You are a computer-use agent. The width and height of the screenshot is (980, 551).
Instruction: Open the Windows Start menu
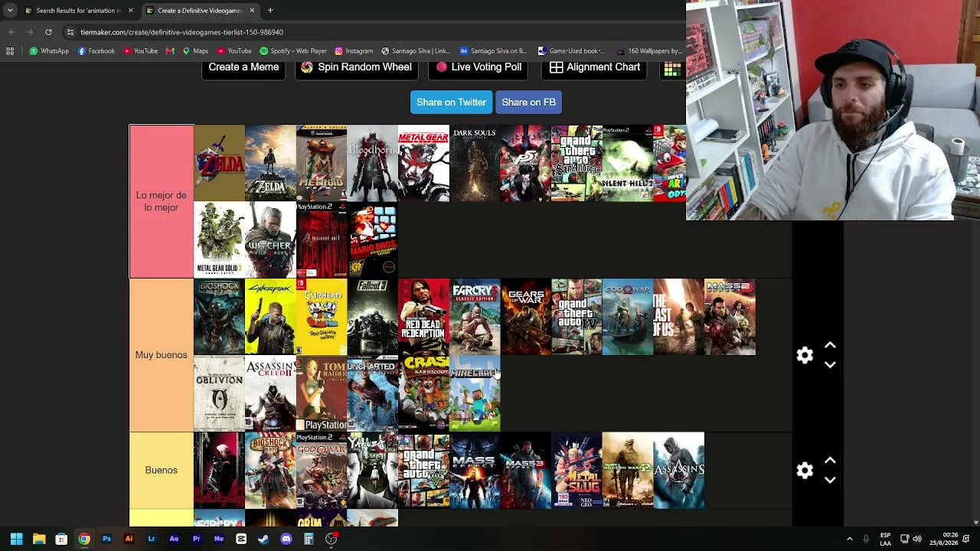pos(16,540)
